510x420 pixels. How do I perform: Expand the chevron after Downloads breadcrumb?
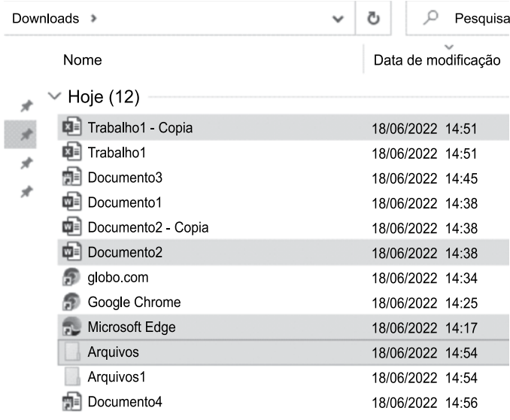coord(94,19)
